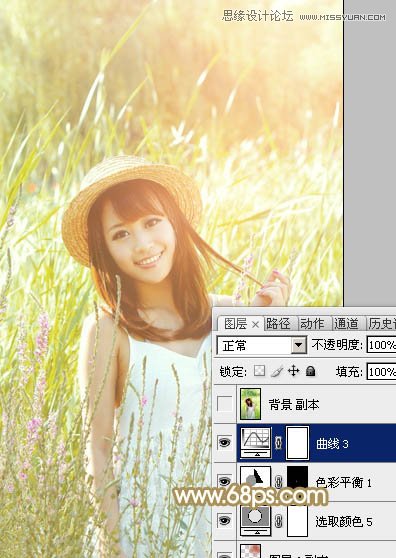Viewport: 396px width, 558px height.
Task: Click the chain link icon on 曲线 3
Action: click(279, 443)
